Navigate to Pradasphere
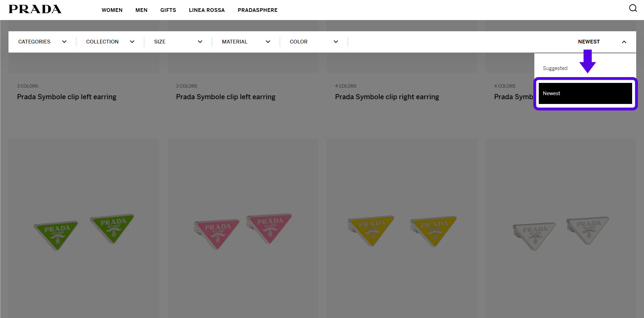This screenshot has height=318, width=644. 257,10
